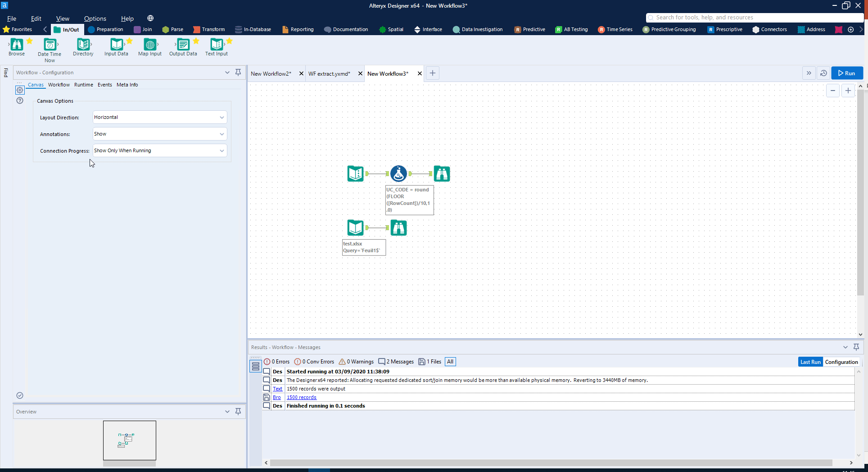Run the workflow
The image size is (868, 472).
847,73
